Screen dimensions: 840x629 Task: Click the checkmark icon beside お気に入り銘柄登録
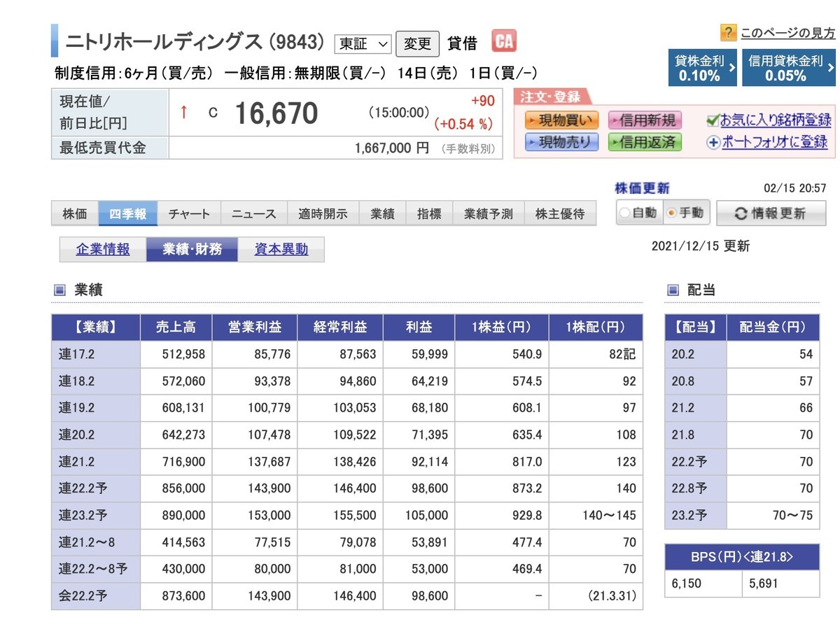click(713, 120)
